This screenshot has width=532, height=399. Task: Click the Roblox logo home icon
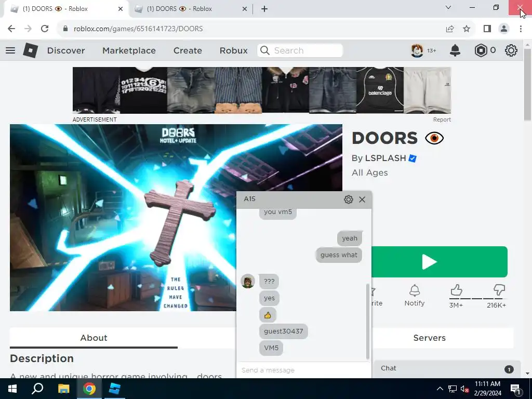point(30,50)
